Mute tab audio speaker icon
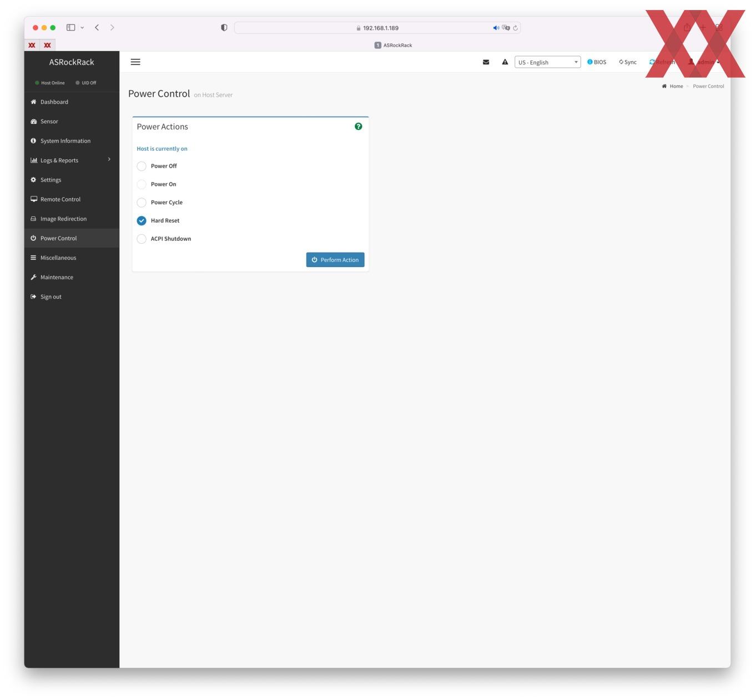The width and height of the screenshot is (755, 700). (x=496, y=28)
